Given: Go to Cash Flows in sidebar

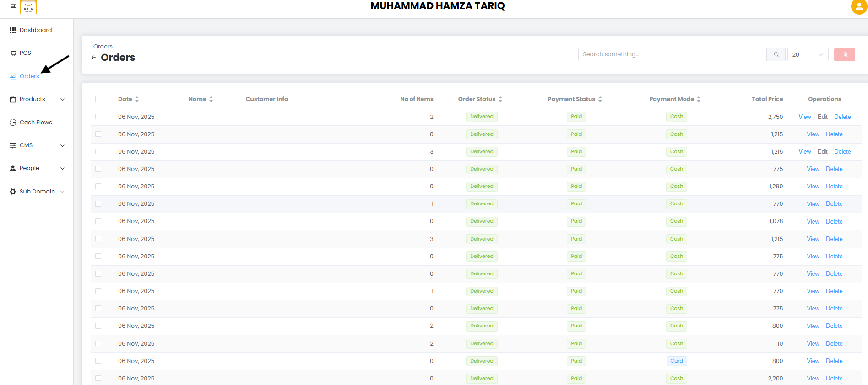Looking at the screenshot, I should [x=35, y=123].
